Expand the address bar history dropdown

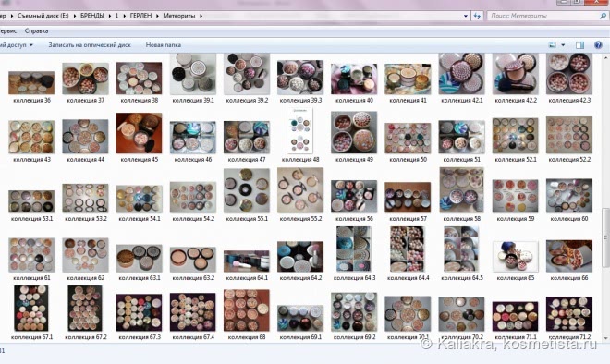(466, 16)
